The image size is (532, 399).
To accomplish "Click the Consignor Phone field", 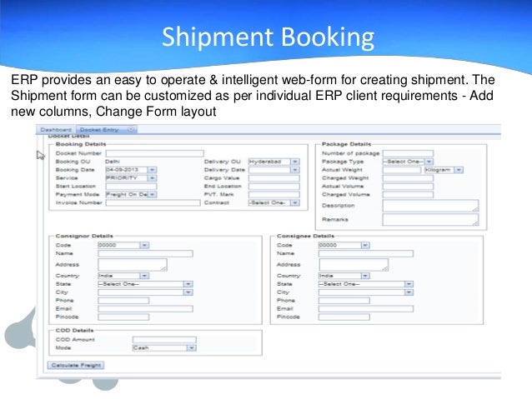I will (x=123, y=301).
